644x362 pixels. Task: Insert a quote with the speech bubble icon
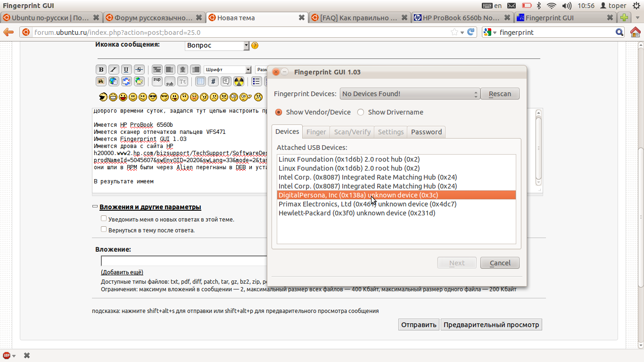point(226,82)
